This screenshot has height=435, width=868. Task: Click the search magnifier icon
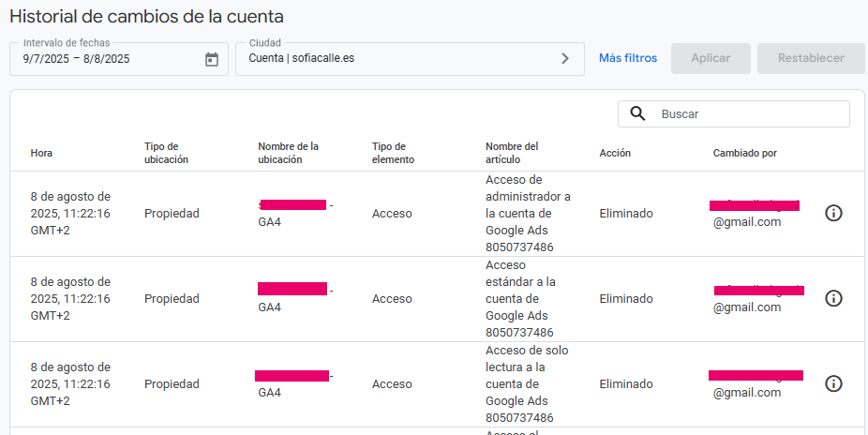(x=637, y=113)
